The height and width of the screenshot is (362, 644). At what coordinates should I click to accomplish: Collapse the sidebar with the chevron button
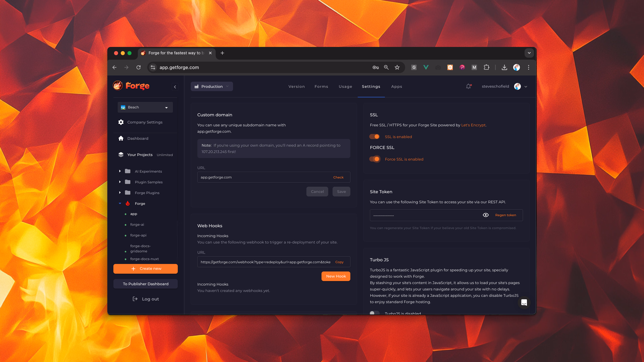(x=175, y=87)
